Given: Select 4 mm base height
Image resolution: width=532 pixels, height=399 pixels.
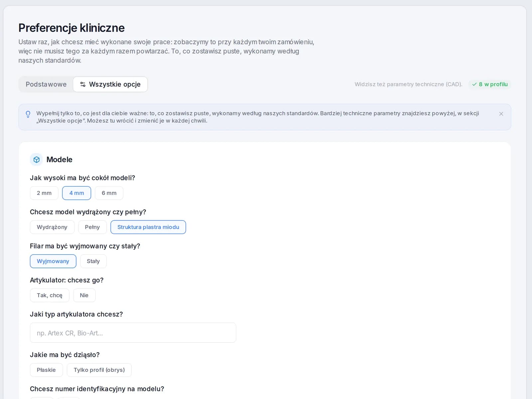Looking at the screenshot, I should (77, 193).
